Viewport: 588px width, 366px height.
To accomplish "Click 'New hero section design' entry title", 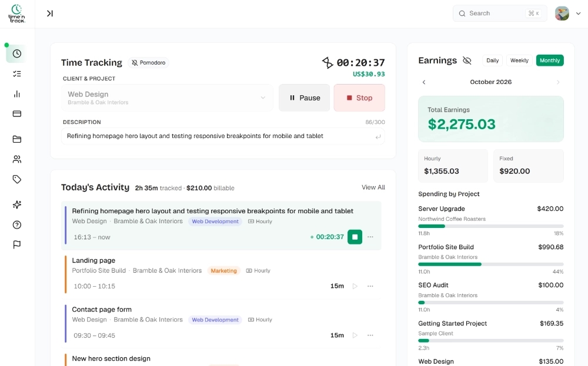I will click(x=111, y=358).
